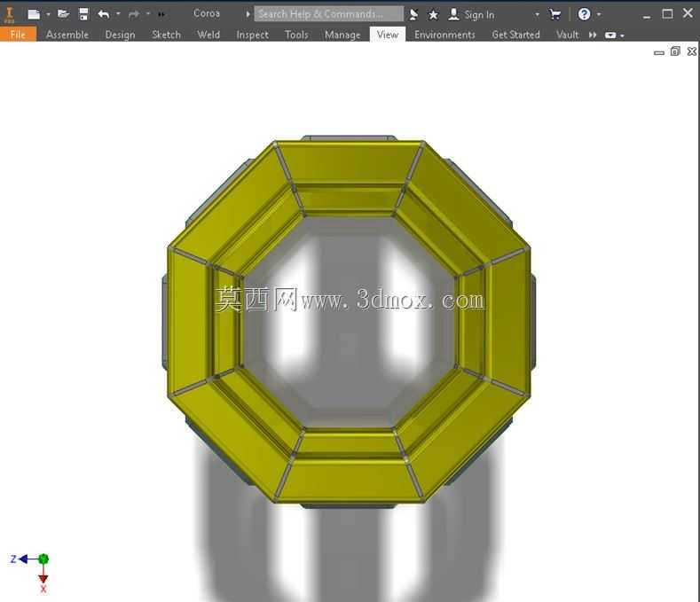Switch to the Get Started ribbon tab
Screen dimensions: 700x602
(x=515, y=35)
